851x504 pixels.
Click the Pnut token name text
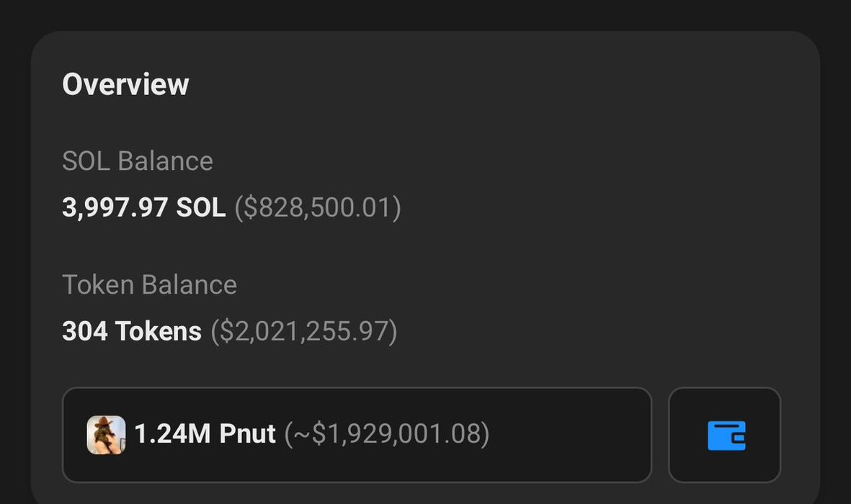[247, 434]
